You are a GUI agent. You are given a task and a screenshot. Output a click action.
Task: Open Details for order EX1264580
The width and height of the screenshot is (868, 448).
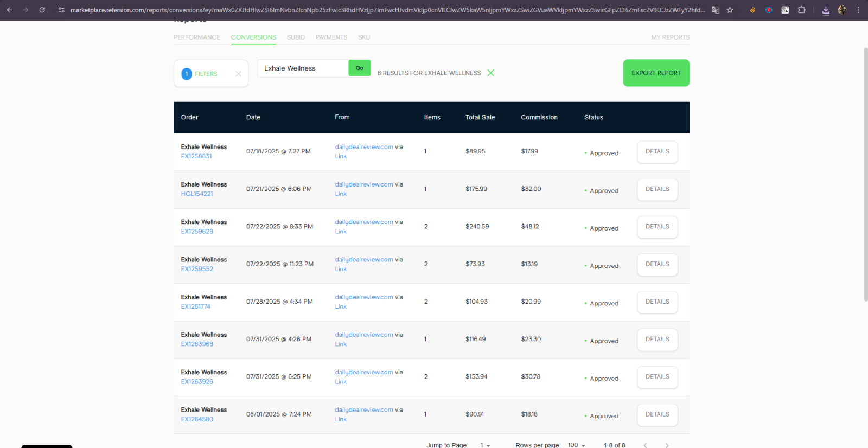[x=658, y=414]
